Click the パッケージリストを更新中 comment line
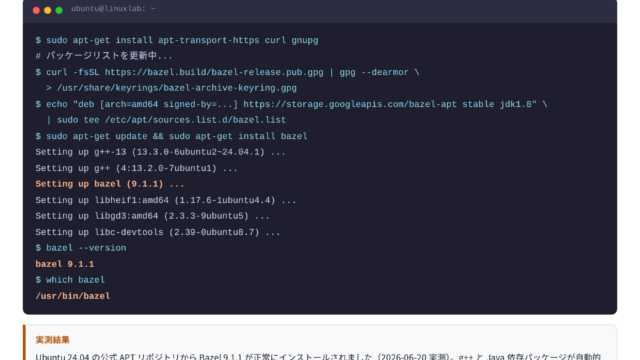The height and width of the screenshot is (360, 640). pyautogui.click(x=104, y=56)
